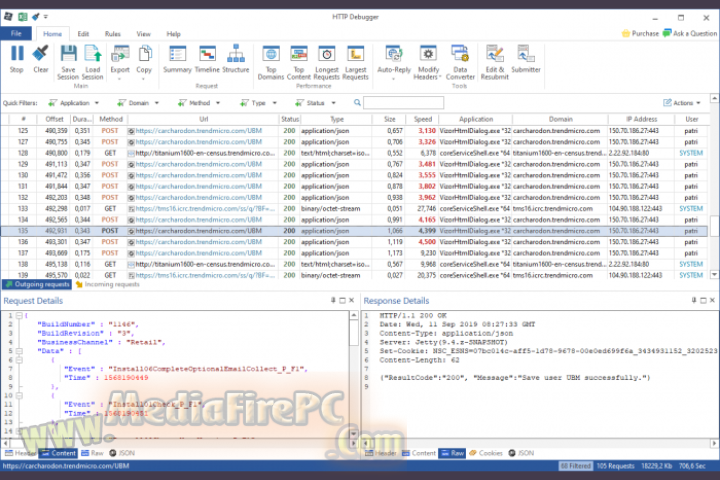Launch the Data Converter

tap(460, 62)
